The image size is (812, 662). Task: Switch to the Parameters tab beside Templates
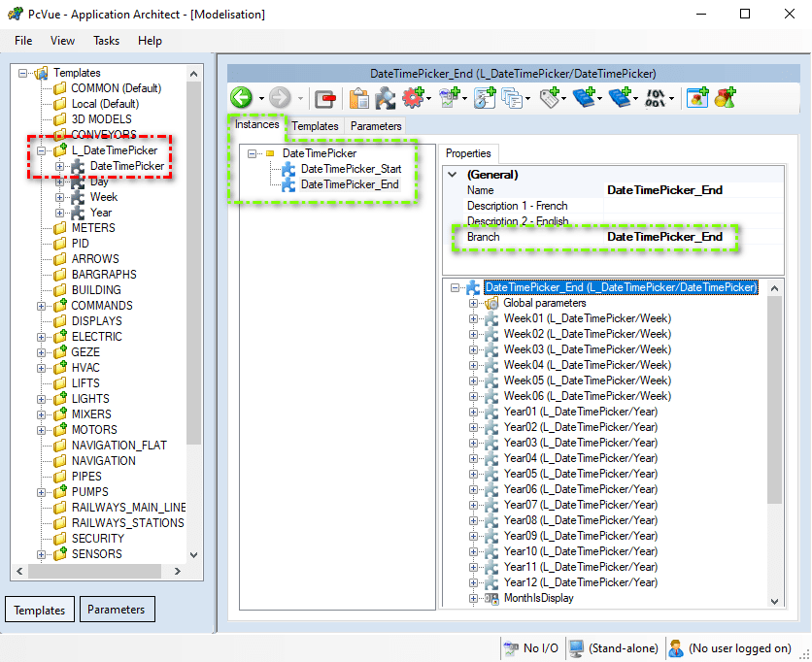pos(376,126)
